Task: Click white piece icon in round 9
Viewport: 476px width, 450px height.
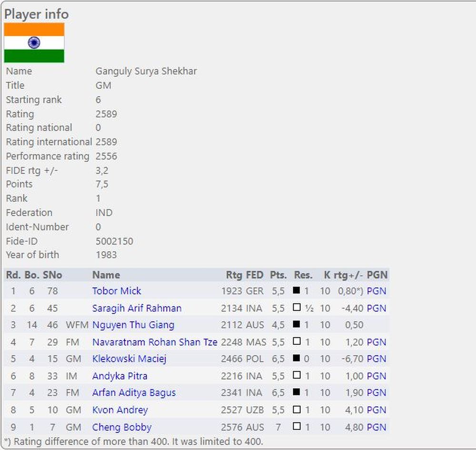Action: pos(297,426)
